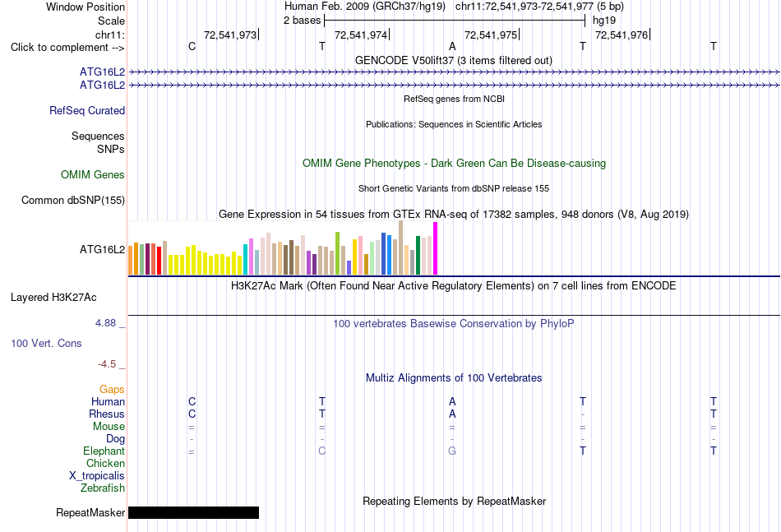
Task: Click the dark green bar in the GTEx chart
Action: point(418,256)
